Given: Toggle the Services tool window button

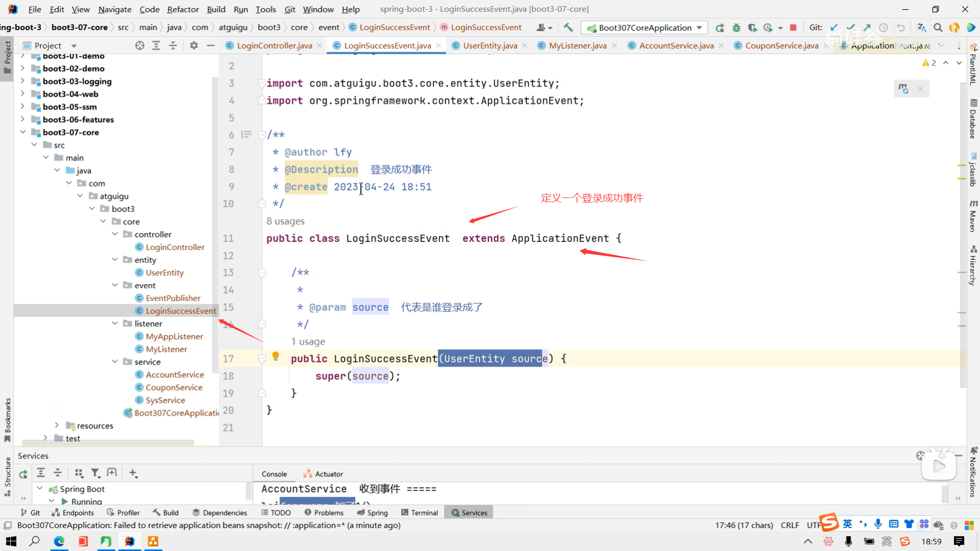Looking at the screenshot, I should tap(469, 513).
